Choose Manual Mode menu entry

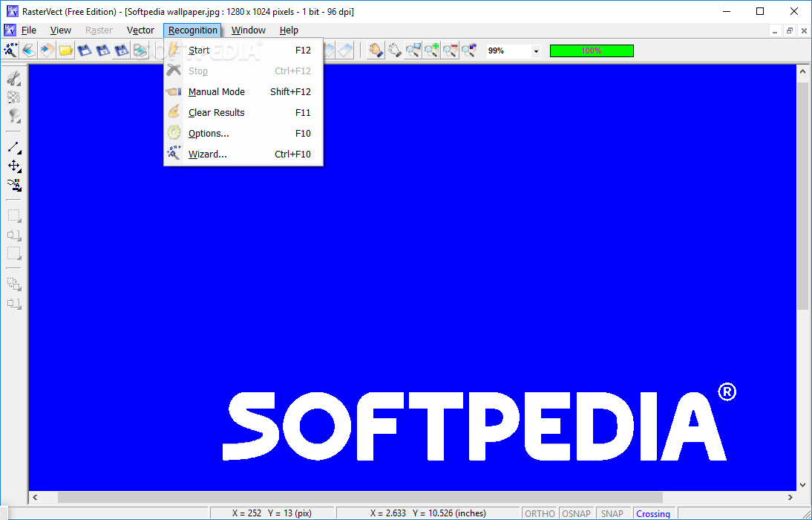(243, 92)
